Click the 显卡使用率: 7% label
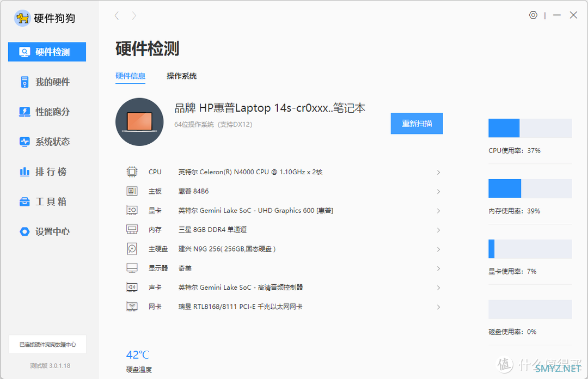 click(x=512, y=271)
